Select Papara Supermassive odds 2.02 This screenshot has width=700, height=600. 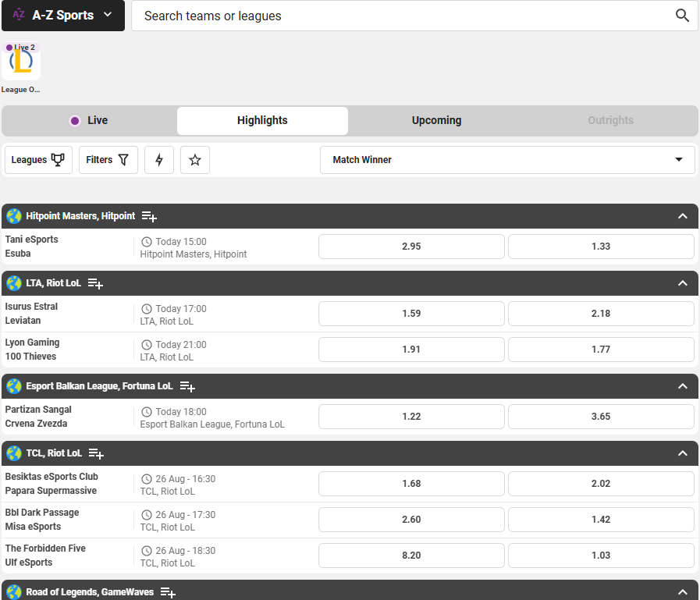tap(601, 484)
